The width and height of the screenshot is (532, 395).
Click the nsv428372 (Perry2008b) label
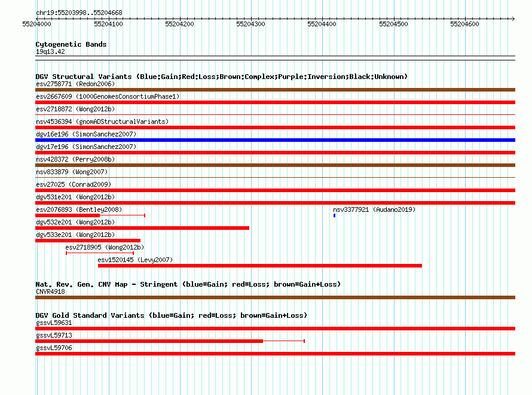[75, 159]
